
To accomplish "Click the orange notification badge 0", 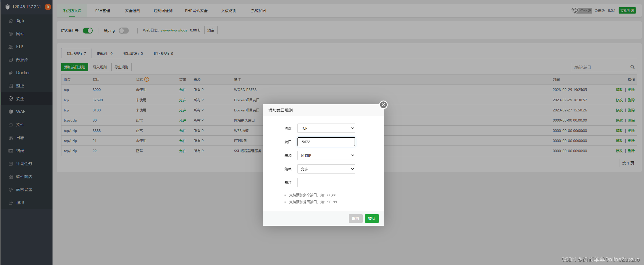I will point(48,7).
